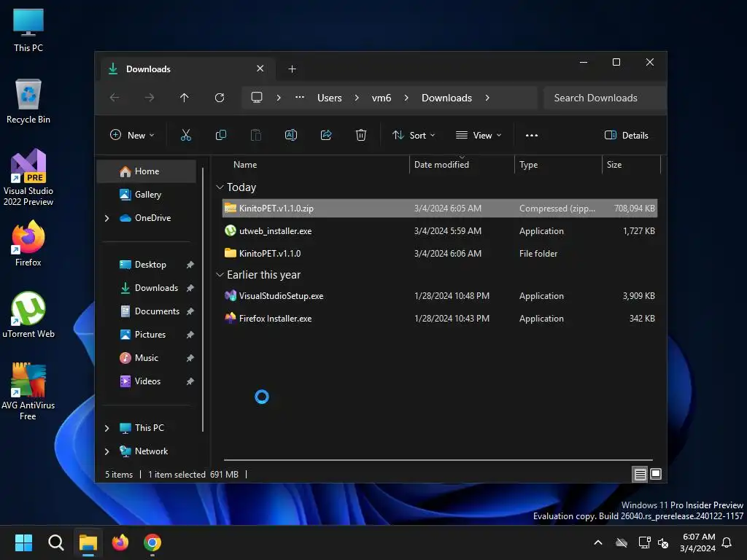The image size is (747, 560).
Task: Click the horizontal scrollbar in file list
Action: coord(438,460)
